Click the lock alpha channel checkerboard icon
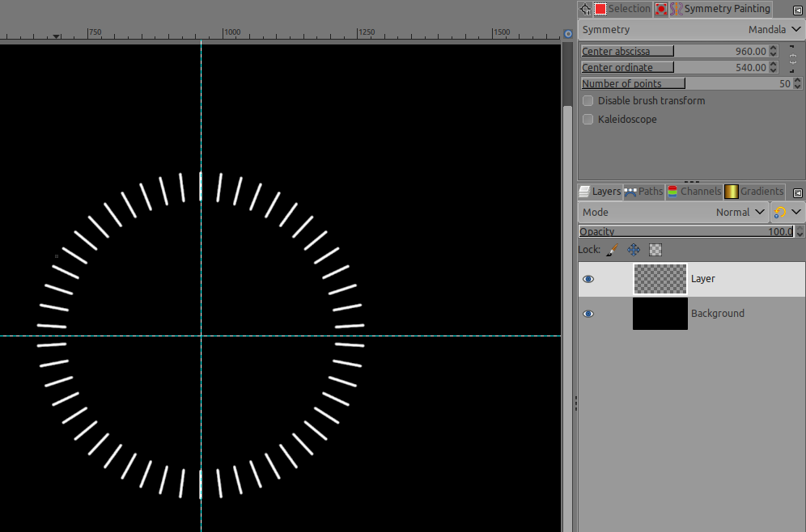This screenshot has width=806, height=532. [655, 250]
